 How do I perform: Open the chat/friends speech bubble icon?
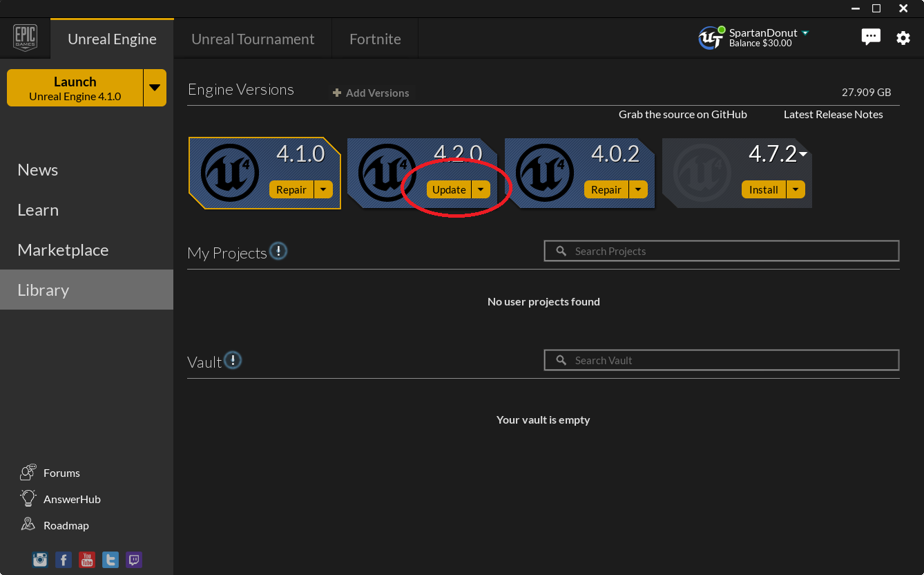871,37
